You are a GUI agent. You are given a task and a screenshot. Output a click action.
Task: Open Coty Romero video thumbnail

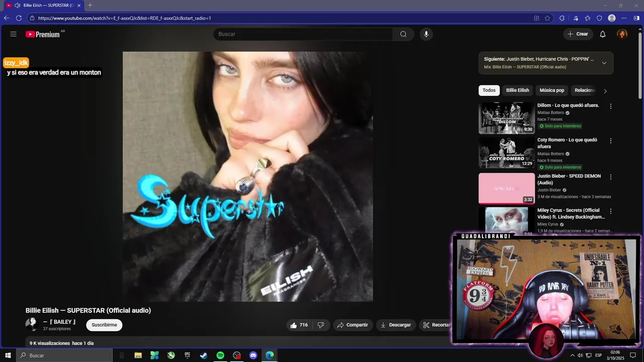click(x=507, y=152)
